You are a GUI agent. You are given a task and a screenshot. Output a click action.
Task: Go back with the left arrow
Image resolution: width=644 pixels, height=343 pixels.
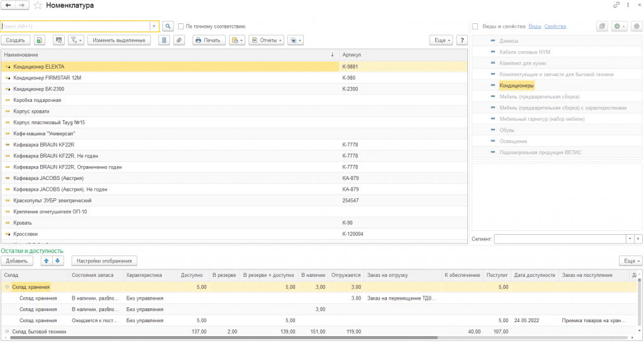8,6
